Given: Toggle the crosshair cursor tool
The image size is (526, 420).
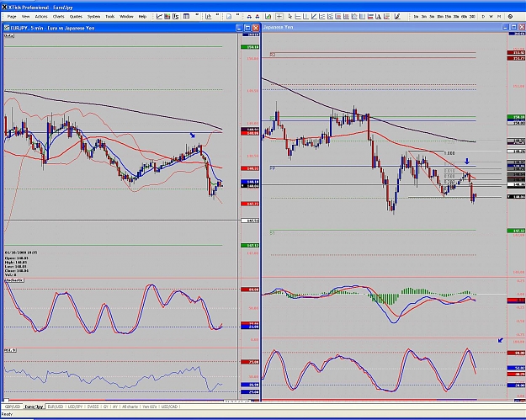Looking at the screenshot, I should (x=279, y=17).
